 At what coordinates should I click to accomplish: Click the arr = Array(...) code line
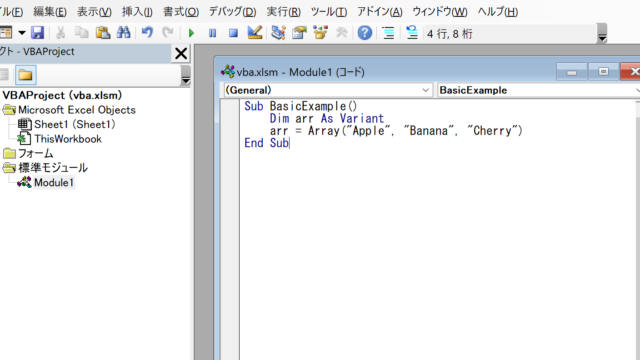pyautogui.click(x=396, y=131)
